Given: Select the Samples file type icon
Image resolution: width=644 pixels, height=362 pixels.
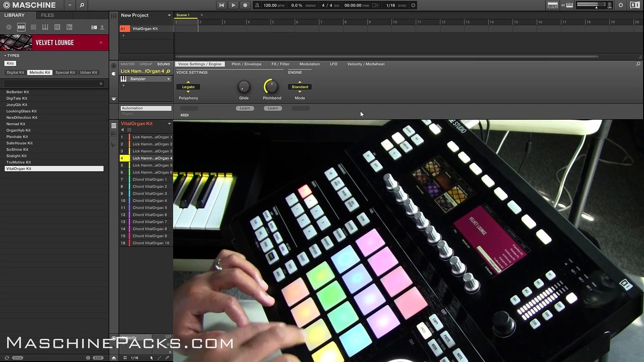Looking at the screenshot, I should [x=69, y=27].
